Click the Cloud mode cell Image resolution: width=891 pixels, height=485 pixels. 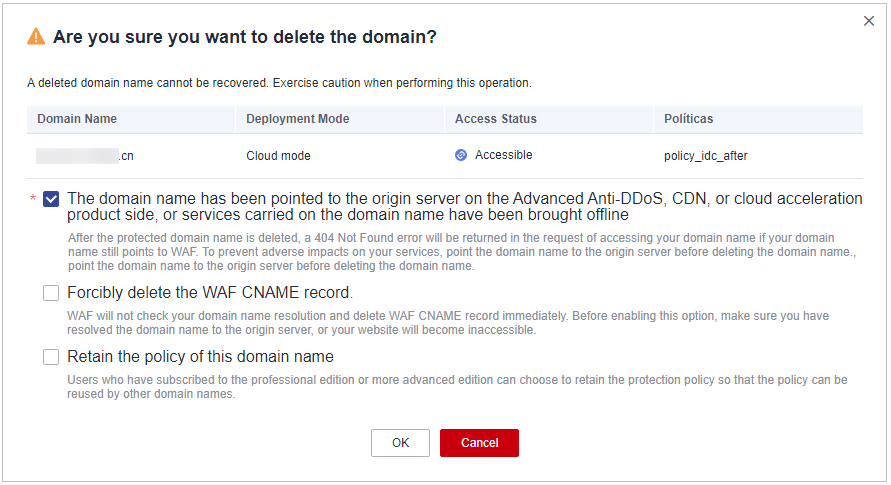pyautogui.click(x=278, y=156)
